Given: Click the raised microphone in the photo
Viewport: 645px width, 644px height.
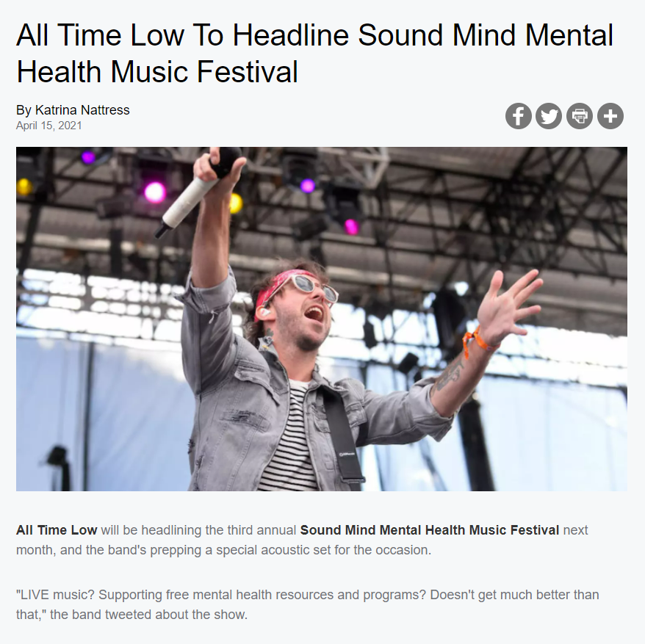Looking at the screenshot, I should click(198, 191).
